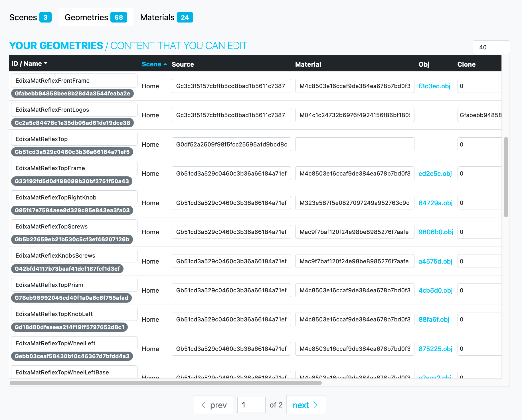522x420 pixels.
Task: Click the rows-per-page field showing 40
Action: pyautogui.click(x=491, y=47)
